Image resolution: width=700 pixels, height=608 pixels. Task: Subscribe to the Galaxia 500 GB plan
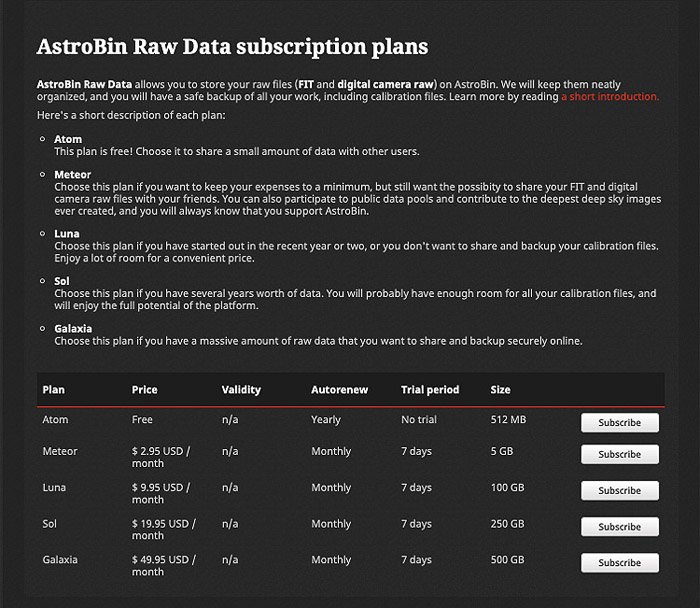(619, 562)
